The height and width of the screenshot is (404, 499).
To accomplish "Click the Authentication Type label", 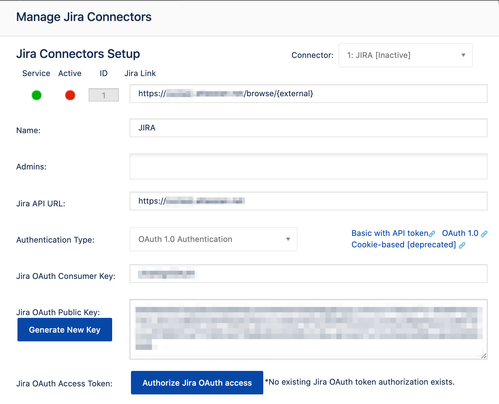I will point(55,240).
